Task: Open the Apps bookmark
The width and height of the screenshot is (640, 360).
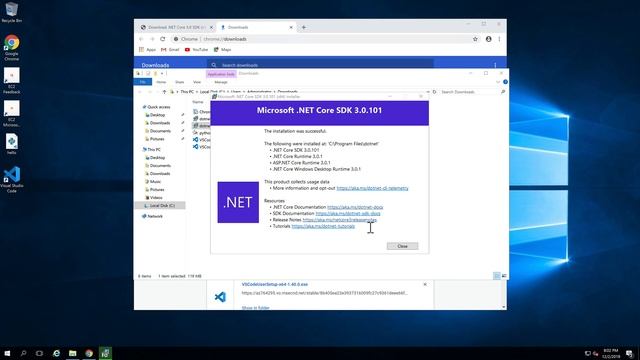Action: (147, 50)
